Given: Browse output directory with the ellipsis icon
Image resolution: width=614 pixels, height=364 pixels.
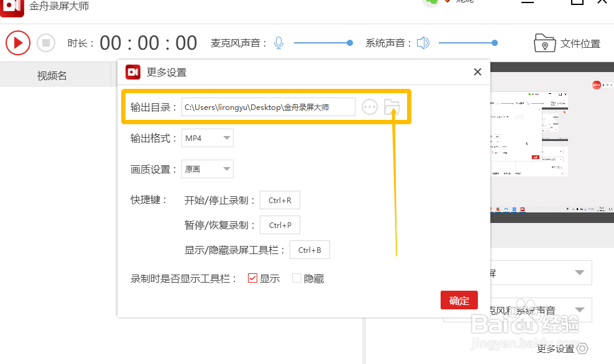Looking at the screenshot, I should click(370, 107).
